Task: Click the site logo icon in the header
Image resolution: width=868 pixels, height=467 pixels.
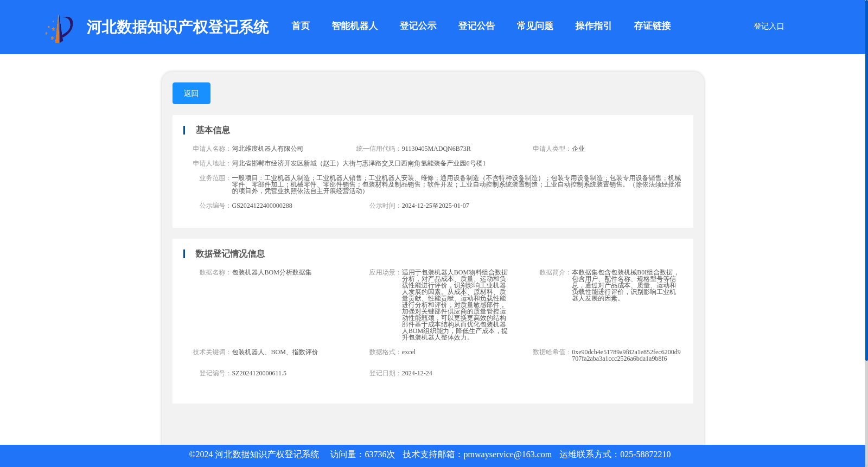Action: [59, 29]
